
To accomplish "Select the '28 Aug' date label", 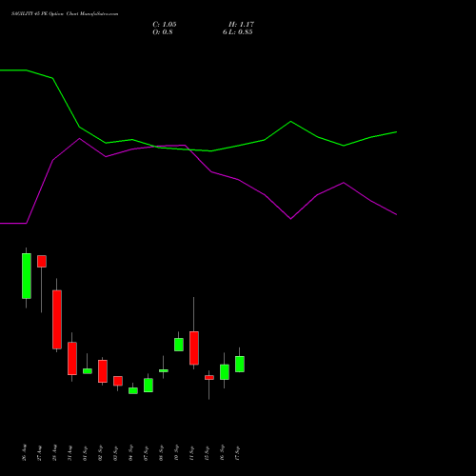I will pyautogui.click(x=55, y=452).
